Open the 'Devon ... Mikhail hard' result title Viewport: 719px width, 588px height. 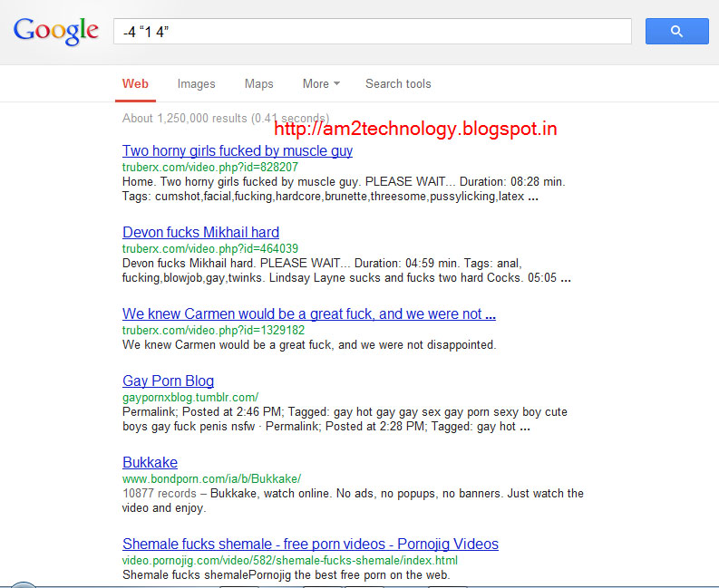200,232
